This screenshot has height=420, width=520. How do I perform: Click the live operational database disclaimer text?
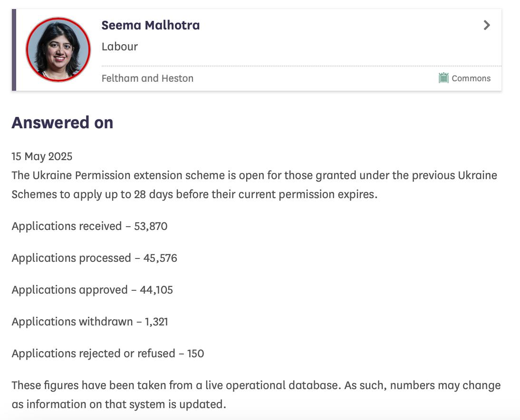[x=256, y=394]
